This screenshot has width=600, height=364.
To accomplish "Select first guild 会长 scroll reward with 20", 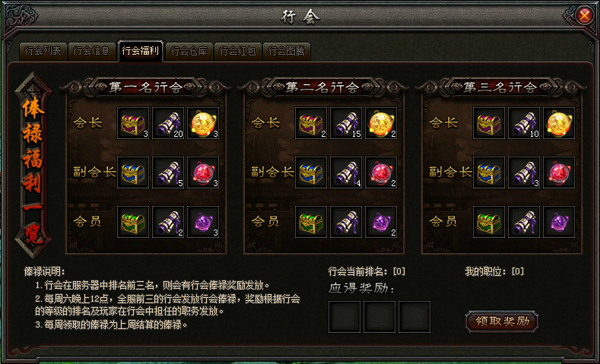I will pyautogui.click(x=168, y=123).
